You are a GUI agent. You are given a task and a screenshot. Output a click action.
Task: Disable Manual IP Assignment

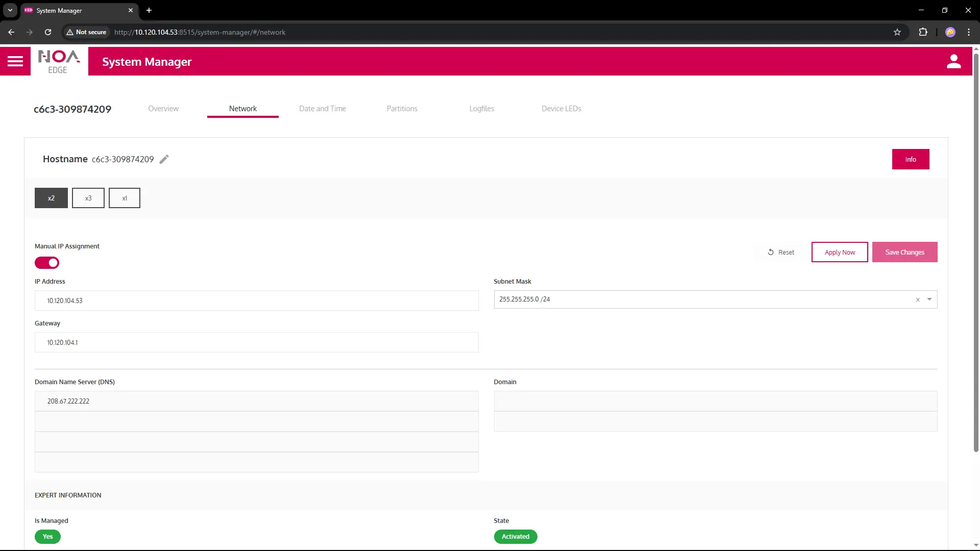pos(47,263)
